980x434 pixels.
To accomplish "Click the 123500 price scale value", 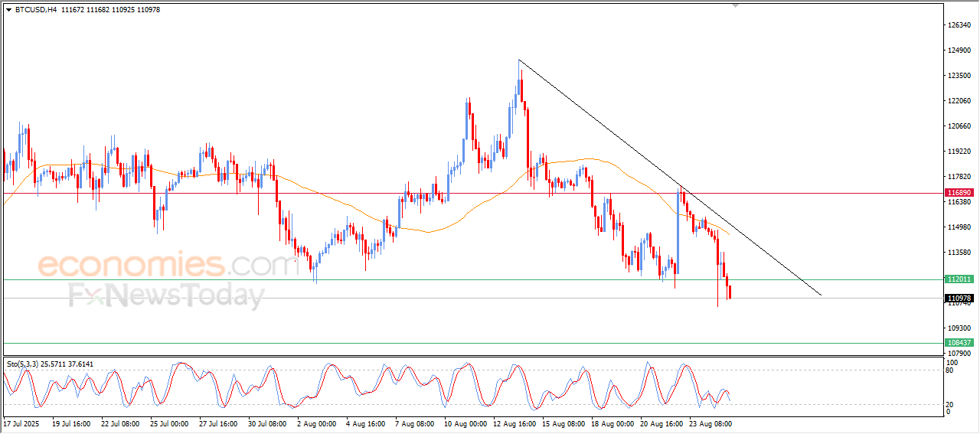I will coord(959,76).
